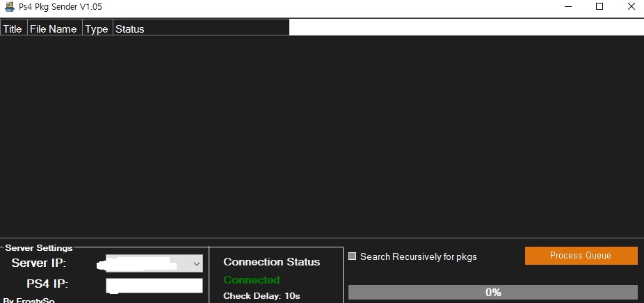This screenshot has height=303, width=644.
Task: Click the By FrostySo credit text
Action: tap(29, 300)
